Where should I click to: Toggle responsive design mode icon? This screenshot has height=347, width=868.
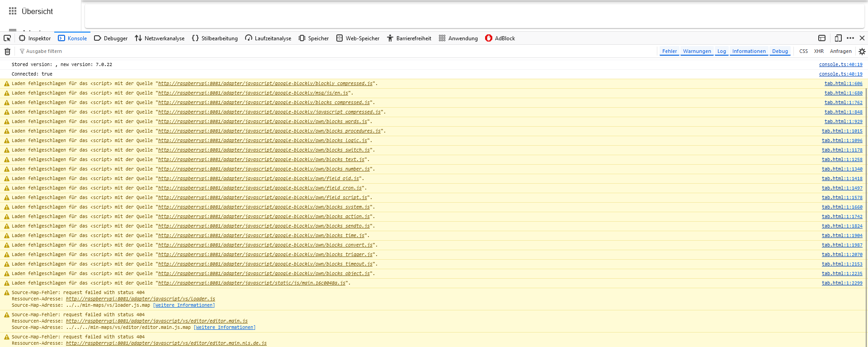pyautogui.click(x=838, y=38)
